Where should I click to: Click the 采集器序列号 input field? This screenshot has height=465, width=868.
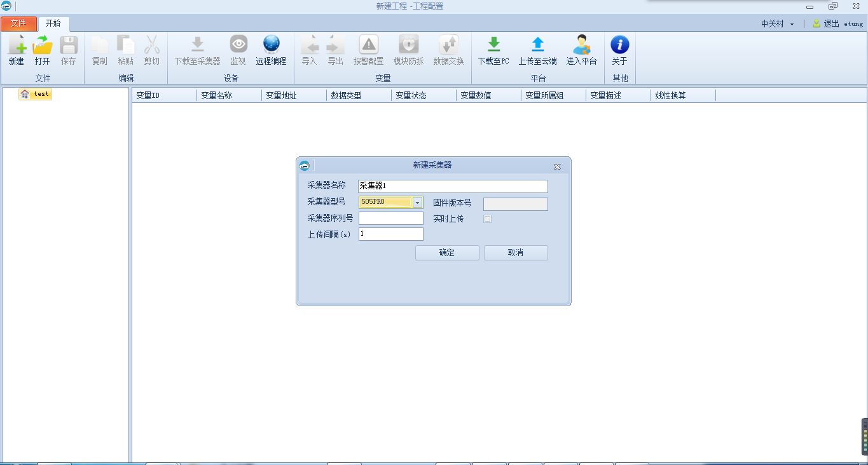click(x=391, y=219)
